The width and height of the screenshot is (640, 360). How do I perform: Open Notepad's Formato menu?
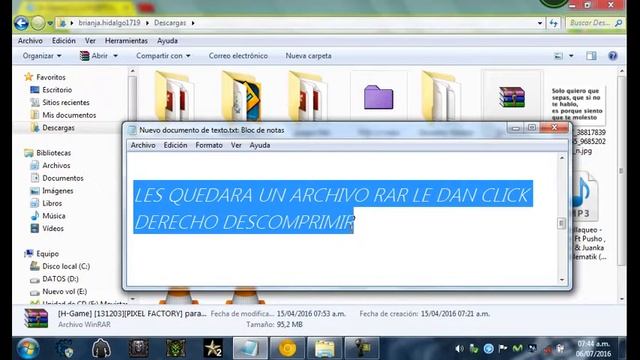[x=209, y=145]
